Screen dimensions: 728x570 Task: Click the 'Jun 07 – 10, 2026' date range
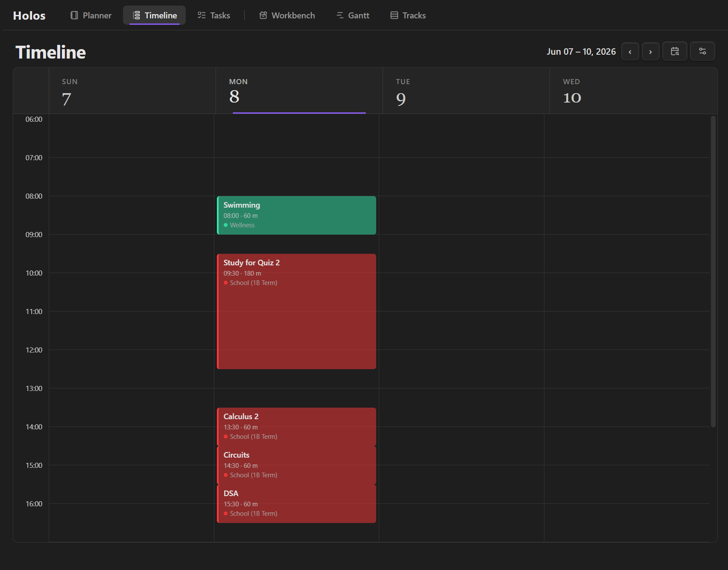581,52
